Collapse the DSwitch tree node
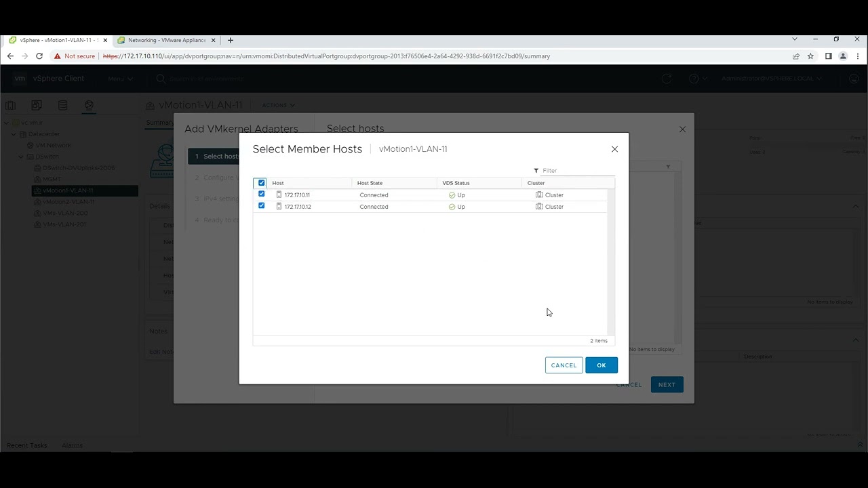The height and width of the screenshot is (488, 868). [21, 157]
